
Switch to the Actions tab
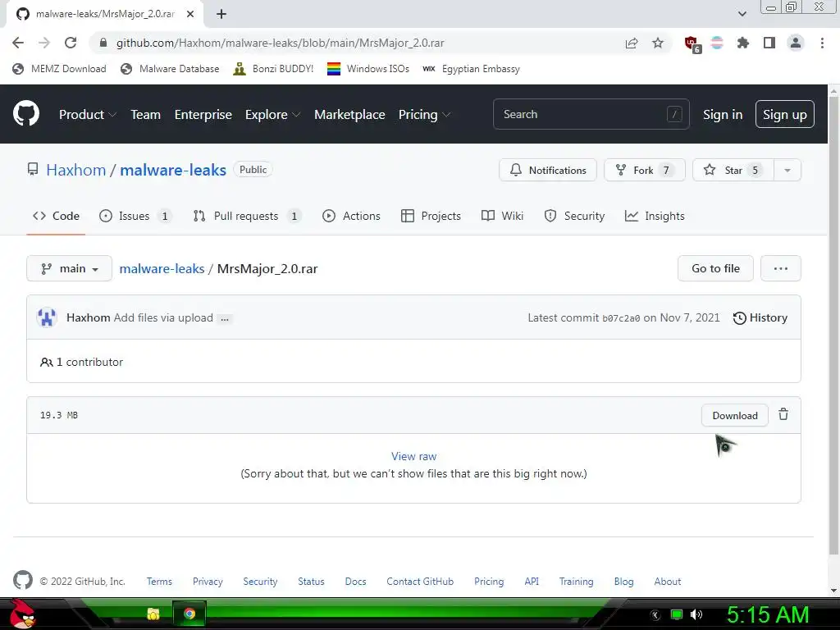pos(351,216)
